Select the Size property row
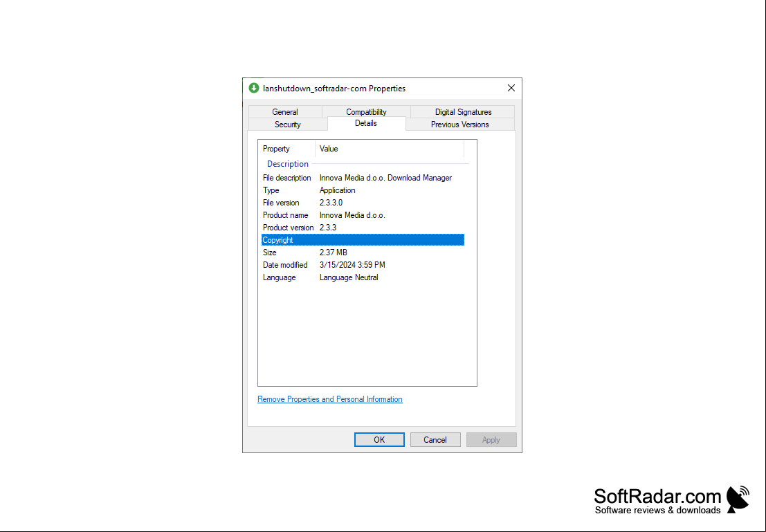The width and height of the screenshot is (766, 532). 363,253
